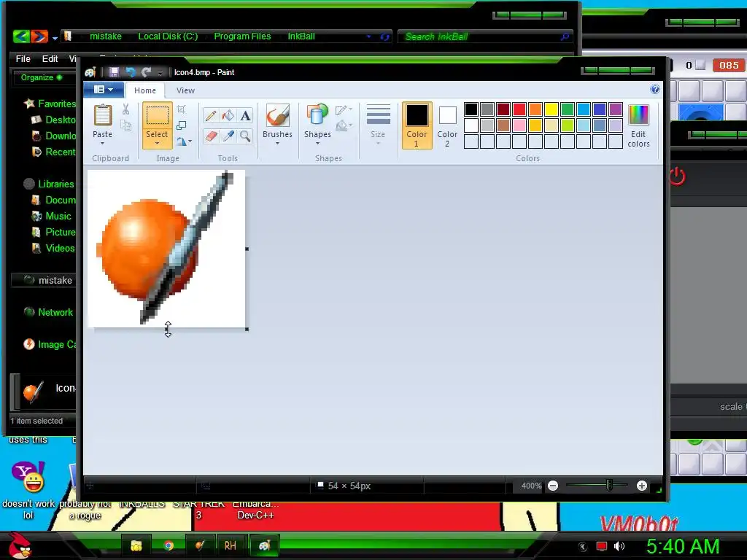Expand the Brushes dropdown arrow
Viewport: 747px width, 560px height.
pyautogui.click(x=277, y=143)
